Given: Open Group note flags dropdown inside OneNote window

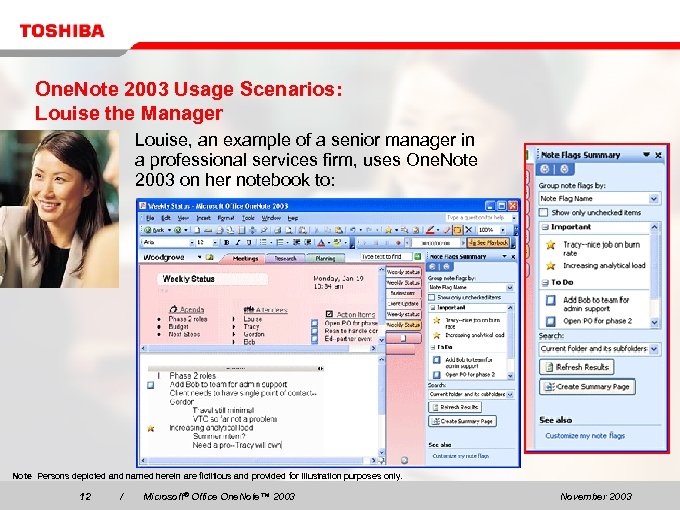Looking at the screenshot, I should [510, 288].
